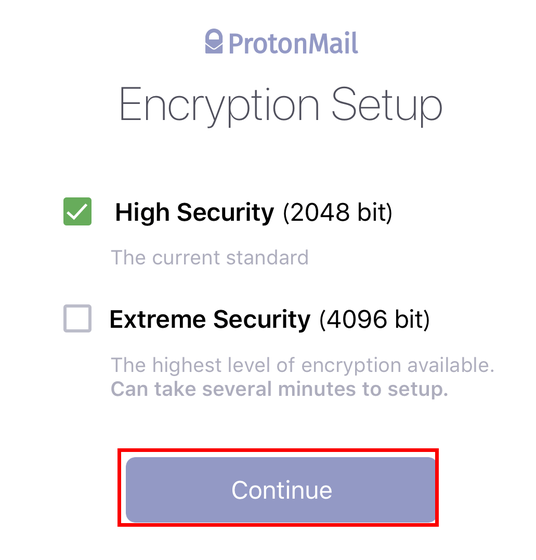Screen dimensions: 536x560
Task: Click the "(4096 bit)" text
Action: pyautogui.click(x=375, y=319)
